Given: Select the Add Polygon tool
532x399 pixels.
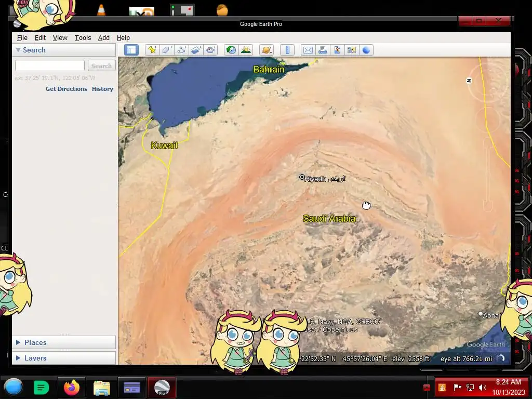Looking at the screenshot, I should pos(167,50).
